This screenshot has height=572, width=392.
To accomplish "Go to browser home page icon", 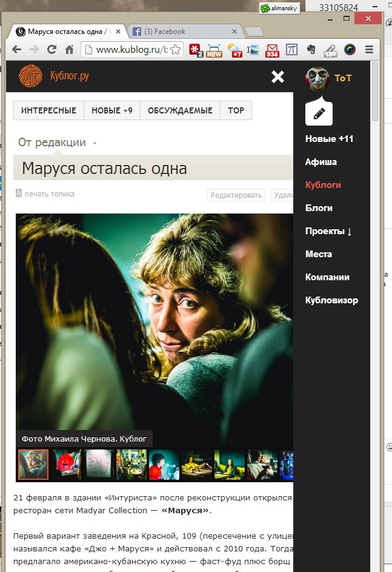I will pos(69,50).
